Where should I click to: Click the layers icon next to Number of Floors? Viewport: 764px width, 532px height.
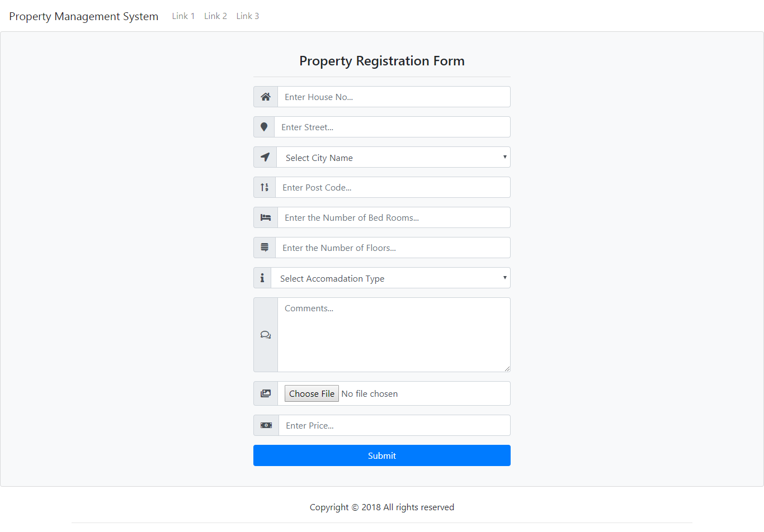[264, 248]
